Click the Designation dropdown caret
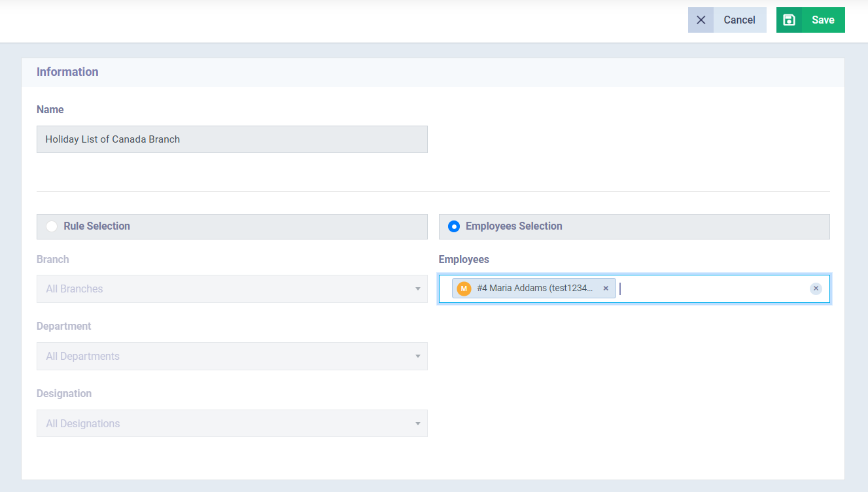The image size is (868, 492). pyautogui.click(x=417, y=424)
